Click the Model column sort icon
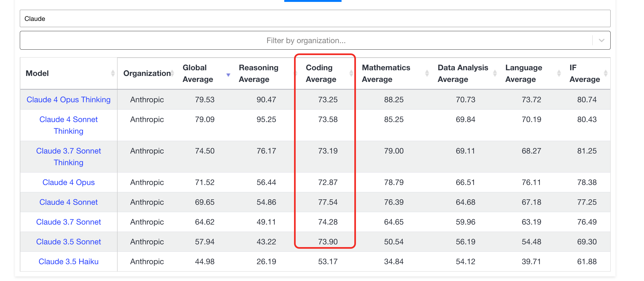644x281 pixels. pyautogui.click(x=113, y=73)
